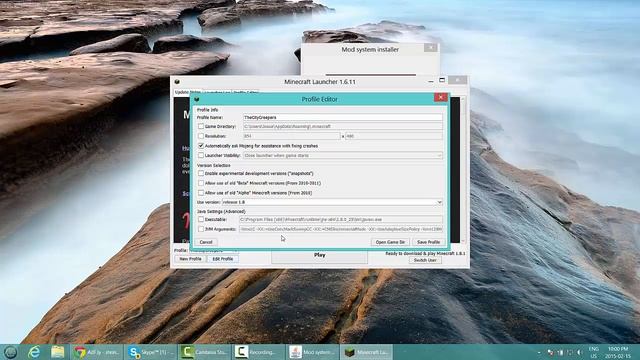Switch to the Skype taskbar window
This screenshot has height=360, width=640.
[x=151, y=352]
